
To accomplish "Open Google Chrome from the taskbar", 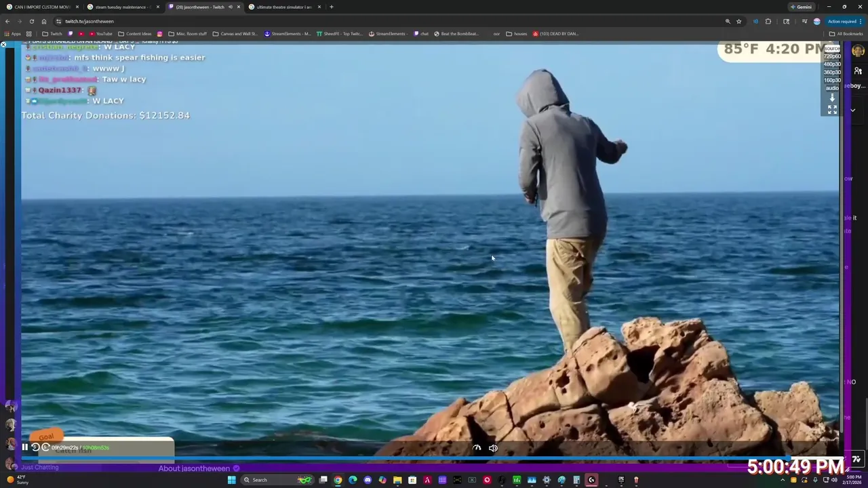I will click(x=338, y=480).
